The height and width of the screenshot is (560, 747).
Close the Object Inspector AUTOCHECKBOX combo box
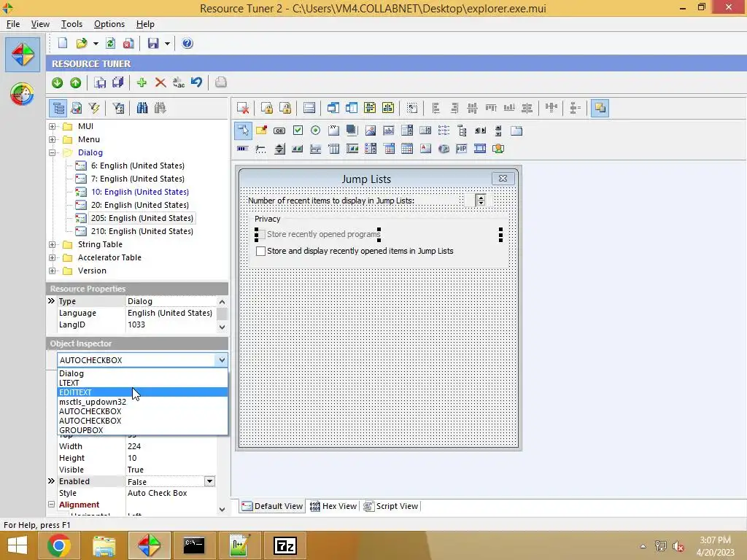222,360
